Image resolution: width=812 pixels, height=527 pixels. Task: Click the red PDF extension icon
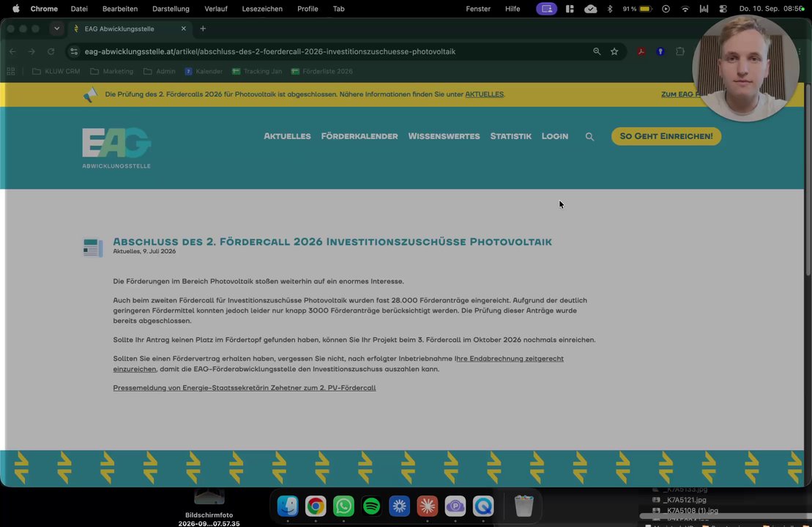point(641,51)
